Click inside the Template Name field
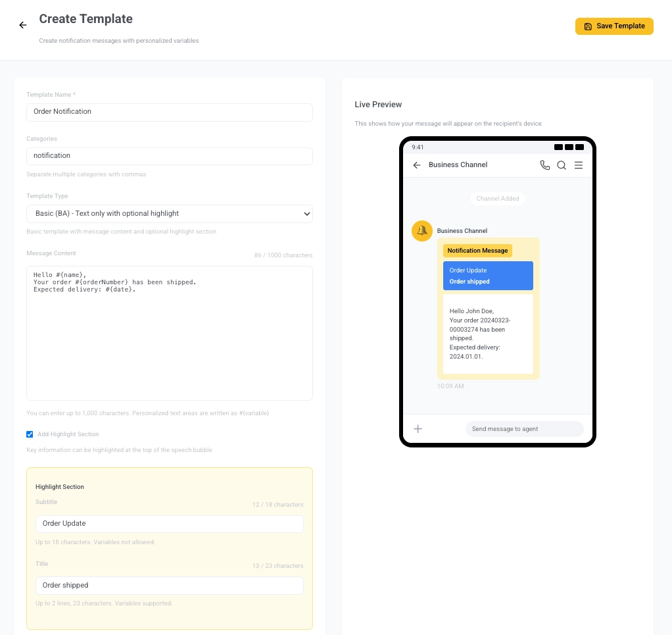Image resolution: width=672 pixels, height=635 pixels. [169, 112]
